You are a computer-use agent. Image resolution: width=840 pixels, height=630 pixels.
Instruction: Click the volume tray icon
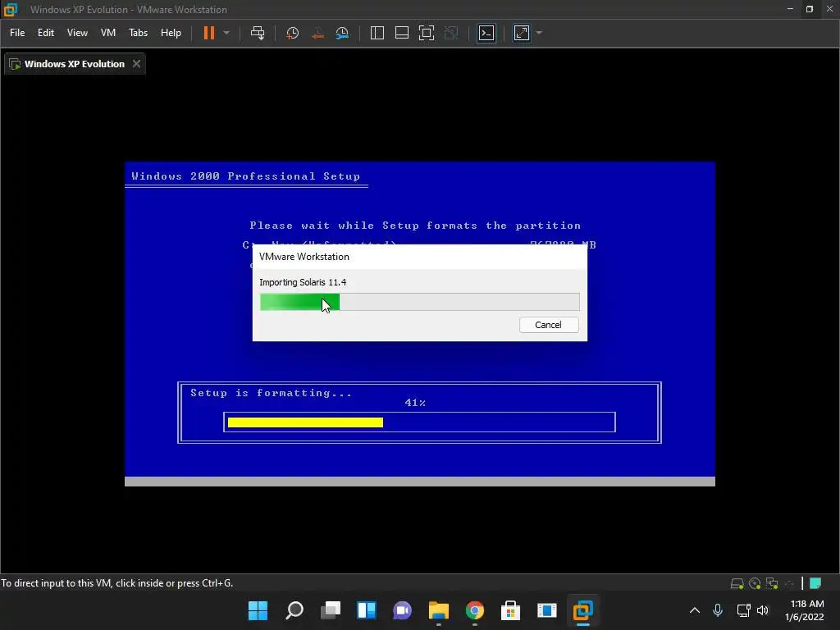tap(763, 610)
